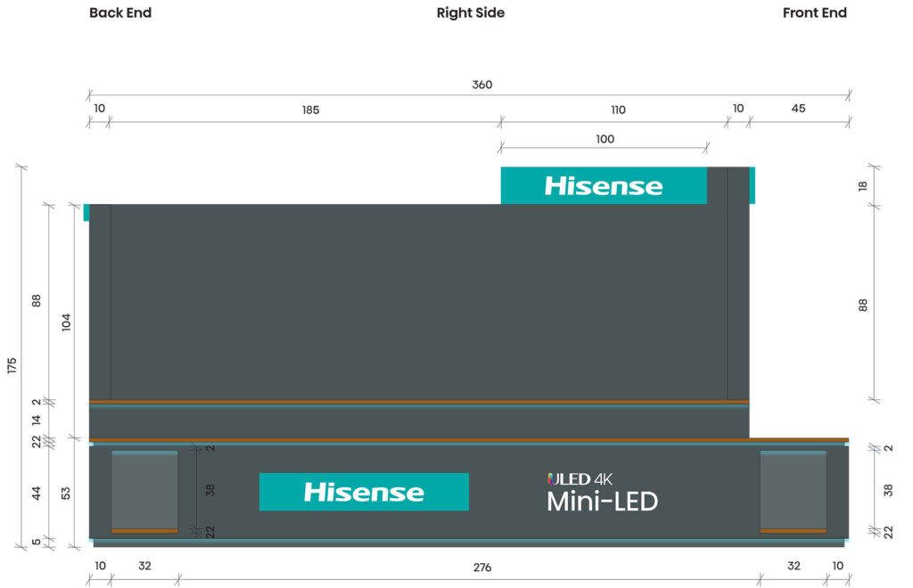Viewport: 913px width, 588px height.
Task: Select the 53 vertical dimension label
Action: pos(65,493)
